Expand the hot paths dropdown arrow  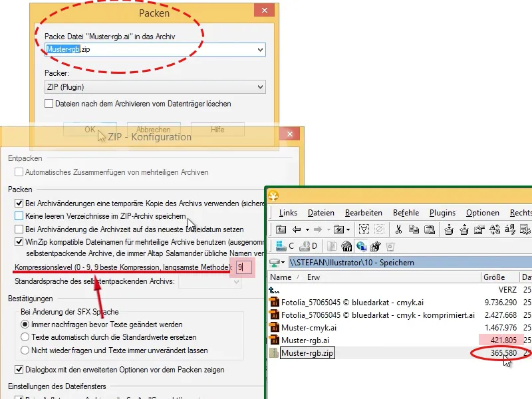tap(348, 229)
